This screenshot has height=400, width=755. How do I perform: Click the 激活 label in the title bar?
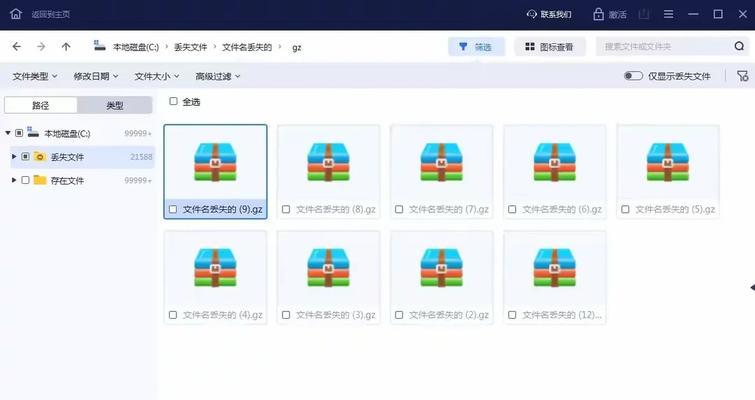(x=617, y=14)
